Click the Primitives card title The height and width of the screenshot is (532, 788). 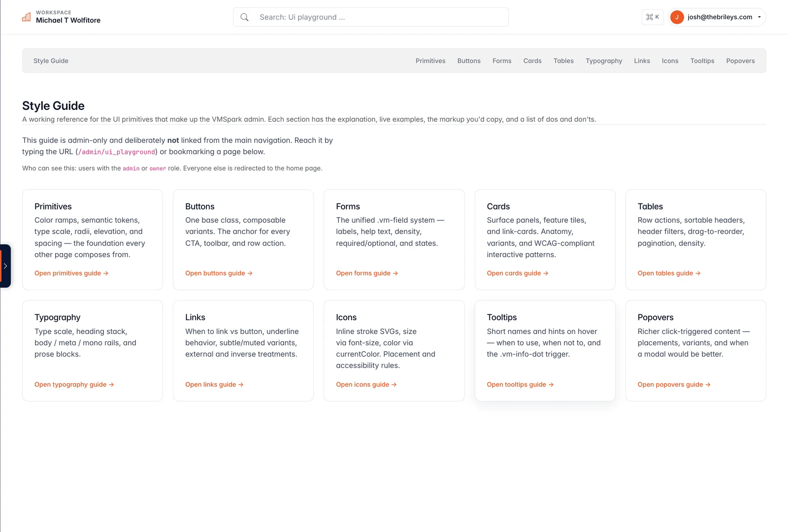pyautogui.click(x=53, y=206)
